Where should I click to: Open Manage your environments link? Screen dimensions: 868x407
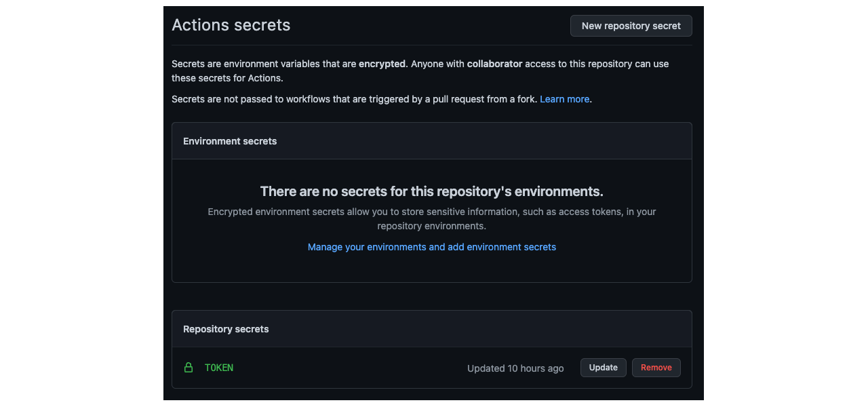point(431,247)
